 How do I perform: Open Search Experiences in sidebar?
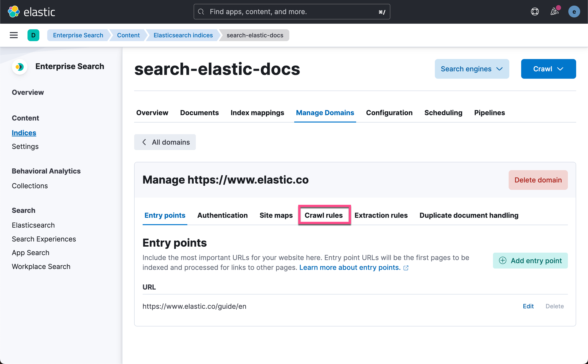pyautogui.click(x=44, y=239)
